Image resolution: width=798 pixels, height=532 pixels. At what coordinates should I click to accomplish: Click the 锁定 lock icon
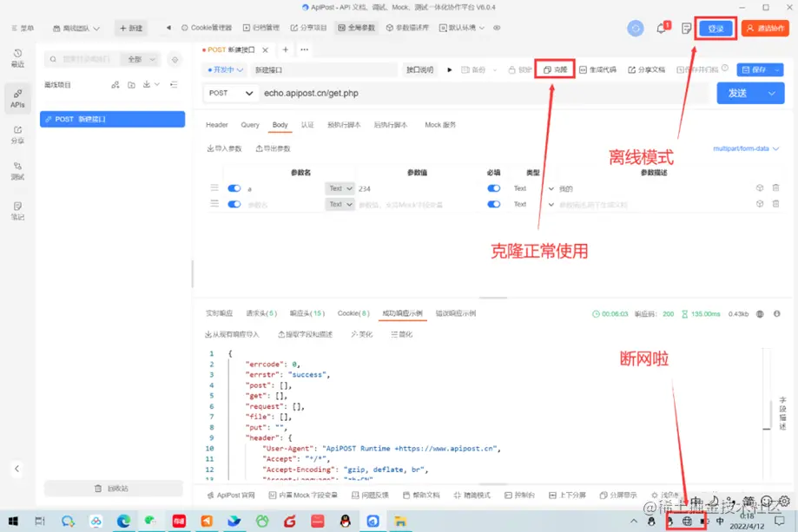(x=519, y=69)
